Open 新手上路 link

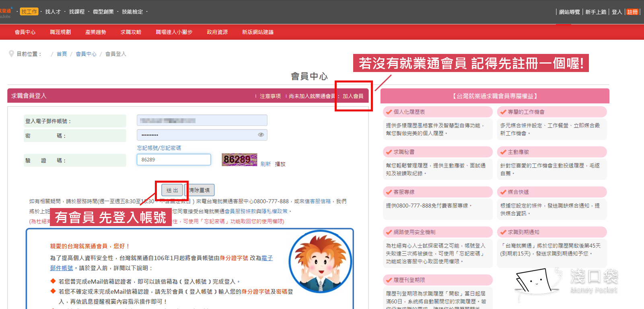(x=596, y=12)
